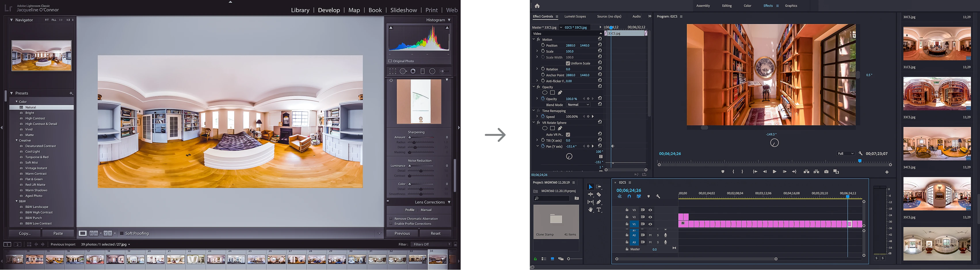Open the Slideshow module
This screenshot has width=980, height=270.
pyautogui.click(x=404, y=10)
